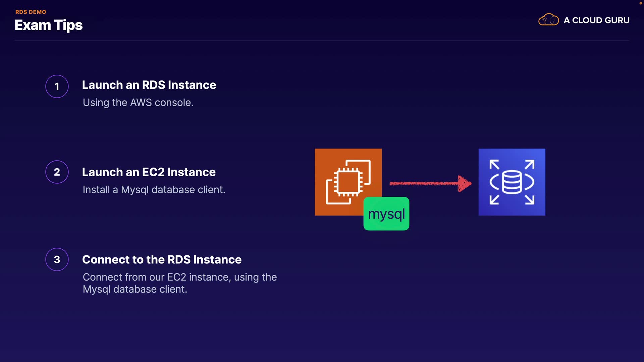Click the Install a Mysql database client text
The image size is (644, 362).
click(x=154, y=189)
